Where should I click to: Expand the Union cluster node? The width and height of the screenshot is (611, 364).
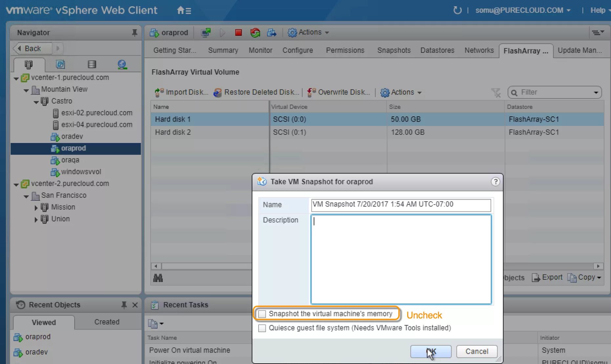tap(36, 219)
